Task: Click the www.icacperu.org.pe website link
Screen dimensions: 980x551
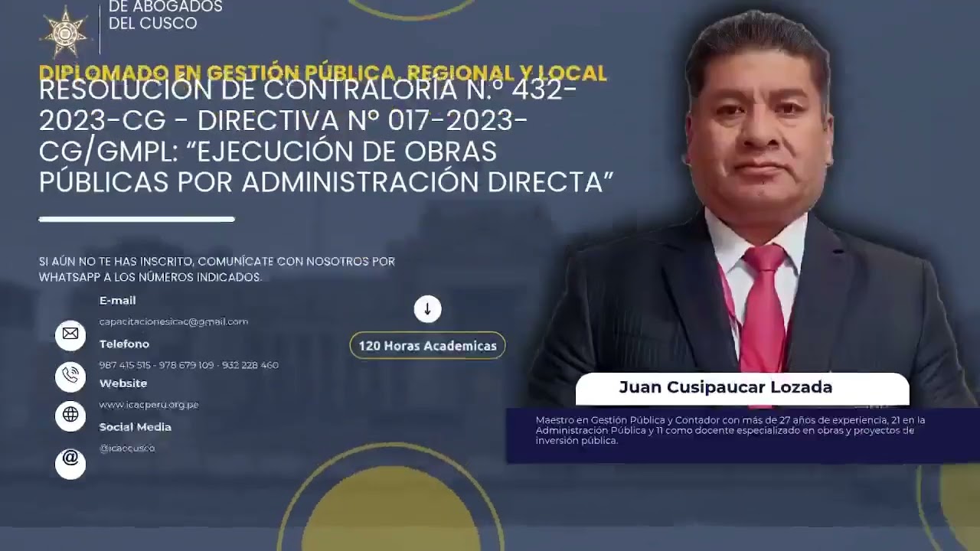Action: [x=149, y=405]
